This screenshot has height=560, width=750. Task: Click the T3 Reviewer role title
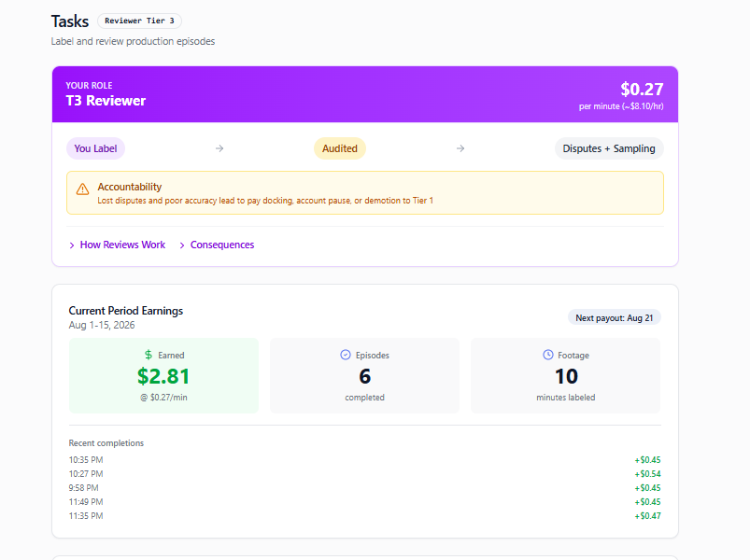click(x=106, y=101)
